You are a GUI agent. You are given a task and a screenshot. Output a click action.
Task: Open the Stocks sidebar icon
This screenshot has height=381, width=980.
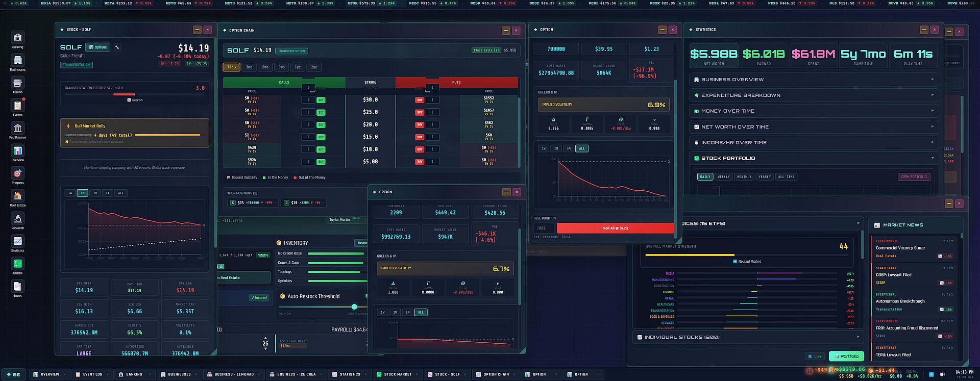pos(18,265)
